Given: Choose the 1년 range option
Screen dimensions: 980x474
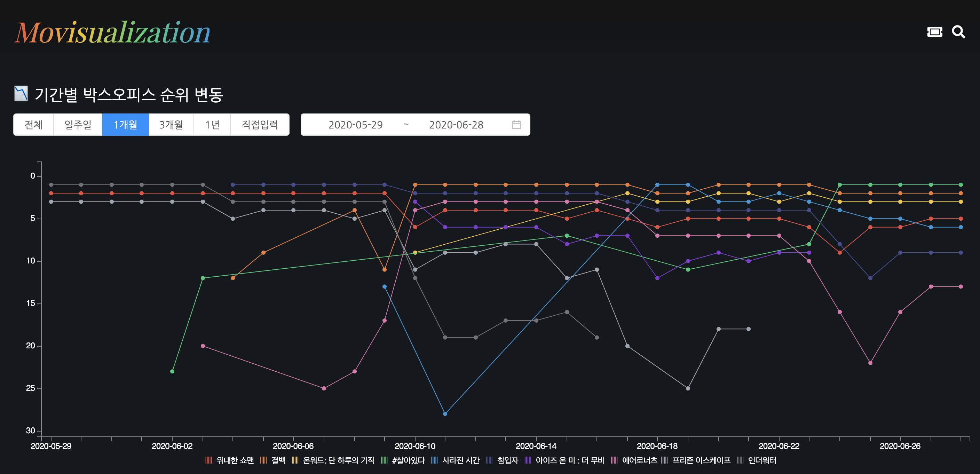Looking at the screenshot, I should click(212, 125).
